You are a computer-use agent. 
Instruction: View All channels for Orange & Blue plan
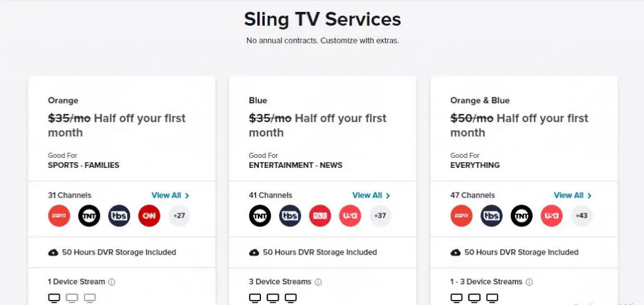[x=572, y=196]
